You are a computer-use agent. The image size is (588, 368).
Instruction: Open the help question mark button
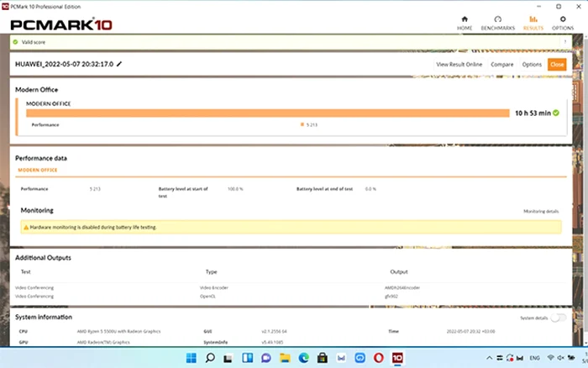(x=564, y=42)
